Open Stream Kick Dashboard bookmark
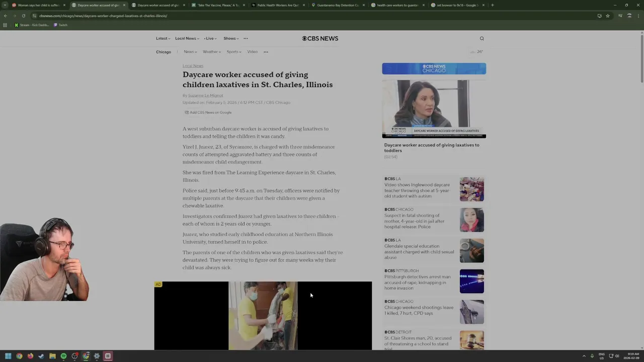This screenshot has height=362, width=644. pos(32,25)
